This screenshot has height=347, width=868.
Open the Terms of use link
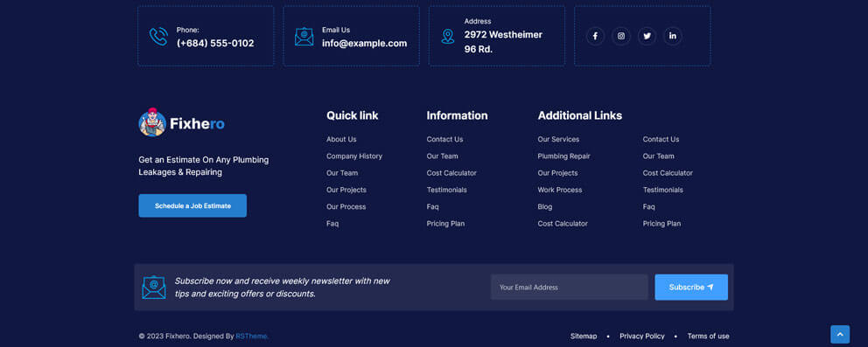pos(708,336)
